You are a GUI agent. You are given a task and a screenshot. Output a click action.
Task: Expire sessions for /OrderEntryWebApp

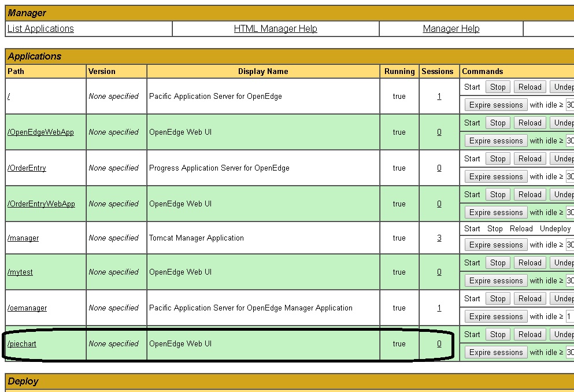(x=496, y=213)
